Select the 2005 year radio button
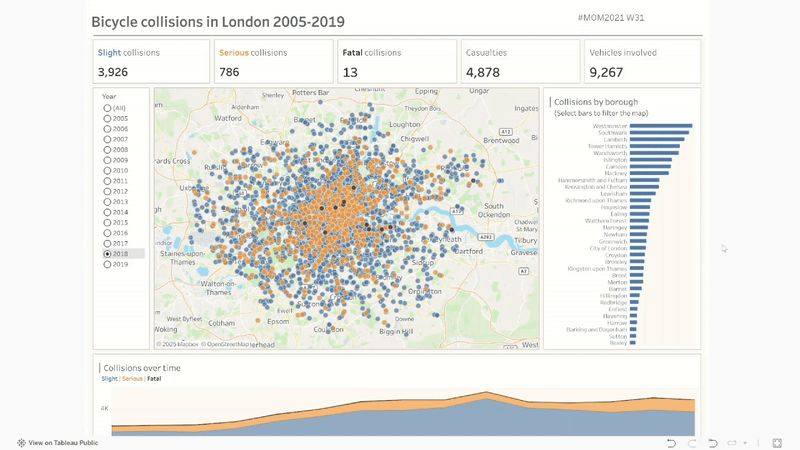The height and width of the screenshot is (450, 800). point(107,118)
